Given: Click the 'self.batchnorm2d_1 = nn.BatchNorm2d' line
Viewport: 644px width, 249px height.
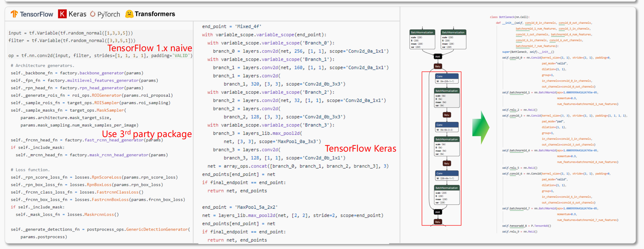Looking at the screenshot, I should tap(550, 92).
